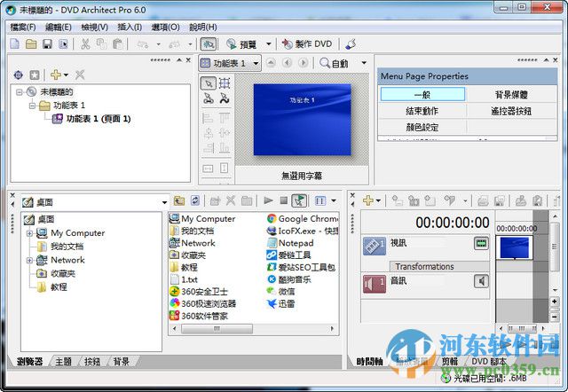Select the Google Chrome file entry
568x392 pixels.
tap(303, 219)
